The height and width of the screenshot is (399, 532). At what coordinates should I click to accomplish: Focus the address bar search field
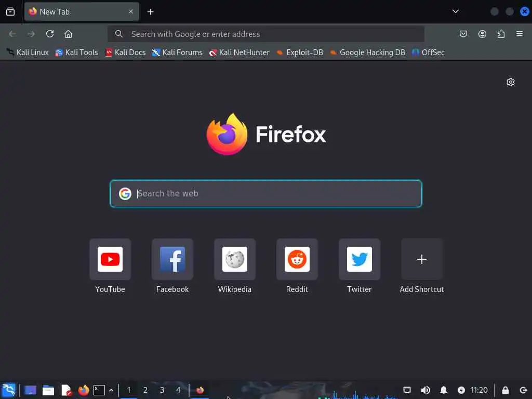point(266,34)
